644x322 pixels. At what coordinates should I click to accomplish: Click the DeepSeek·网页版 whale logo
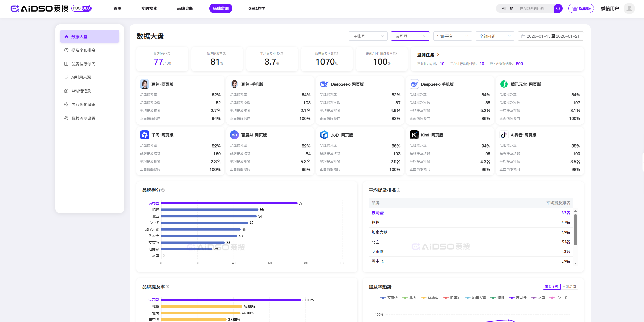(x=324, y=84)
